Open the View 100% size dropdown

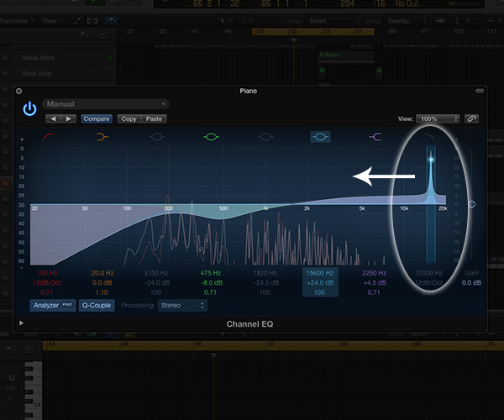(x=438, y=119)
